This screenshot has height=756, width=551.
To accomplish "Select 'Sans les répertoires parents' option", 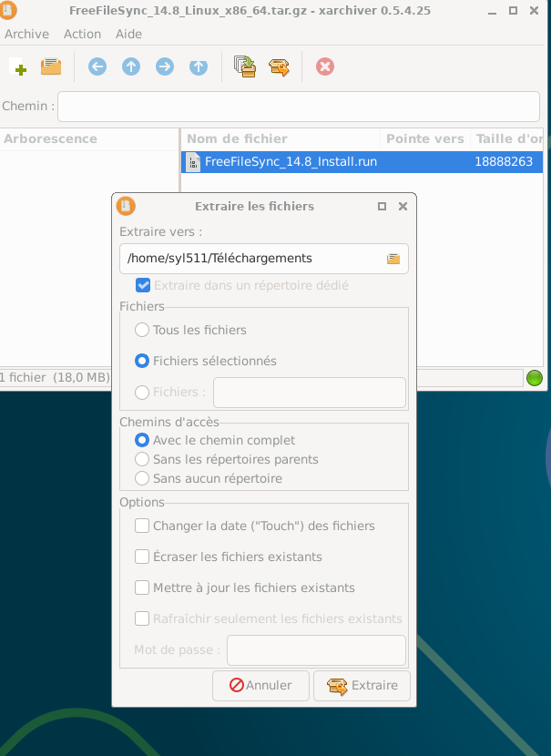I will point(142,460).
